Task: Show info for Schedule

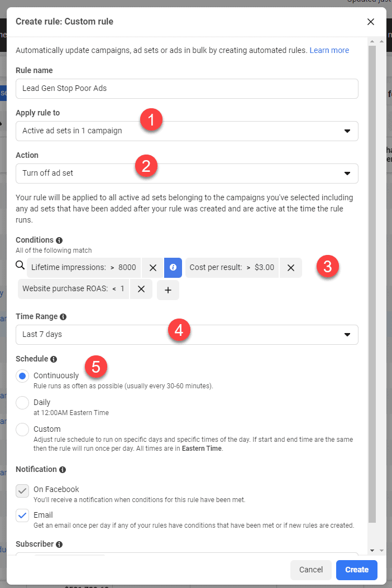Action: (54, 359)
